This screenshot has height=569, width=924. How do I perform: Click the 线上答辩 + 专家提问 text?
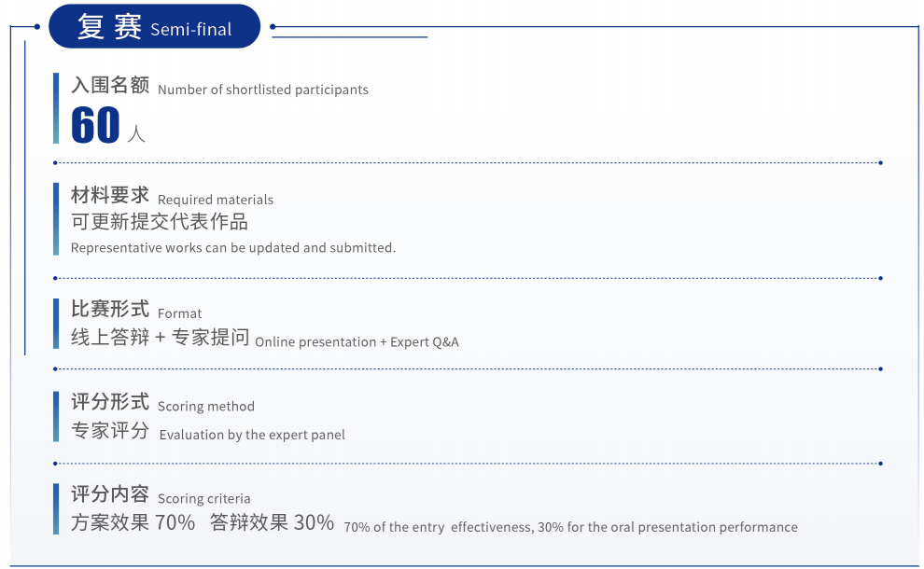(x=160, y=338)
